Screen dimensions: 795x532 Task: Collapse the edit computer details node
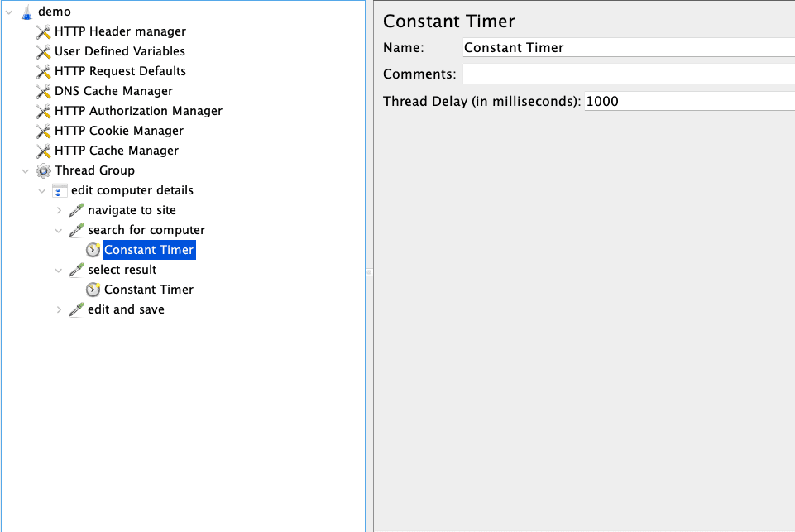click(x=42, y=191)
